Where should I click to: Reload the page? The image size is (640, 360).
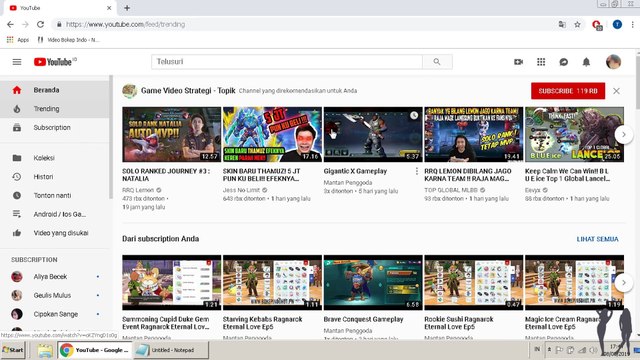(x=40, y=24)
